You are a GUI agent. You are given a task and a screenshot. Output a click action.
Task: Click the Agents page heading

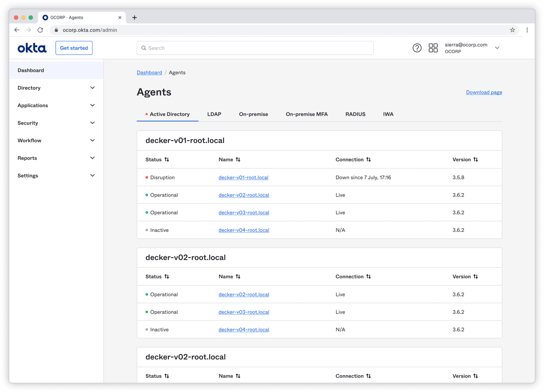tap(154, 92)
